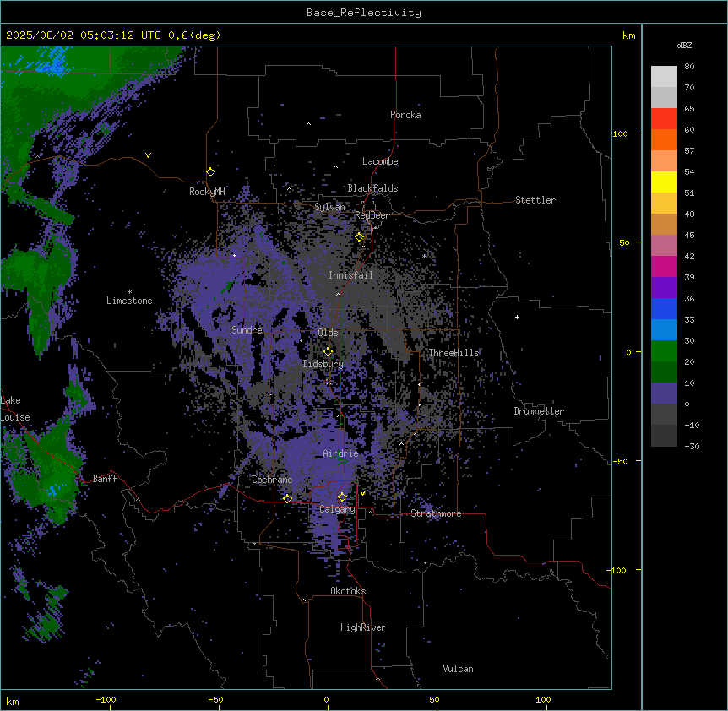Image resolution: width=728 pixels, height=711 pixels.
Task: Click the orange swatch below 60 dBZ
Action: tap(664, 139)
